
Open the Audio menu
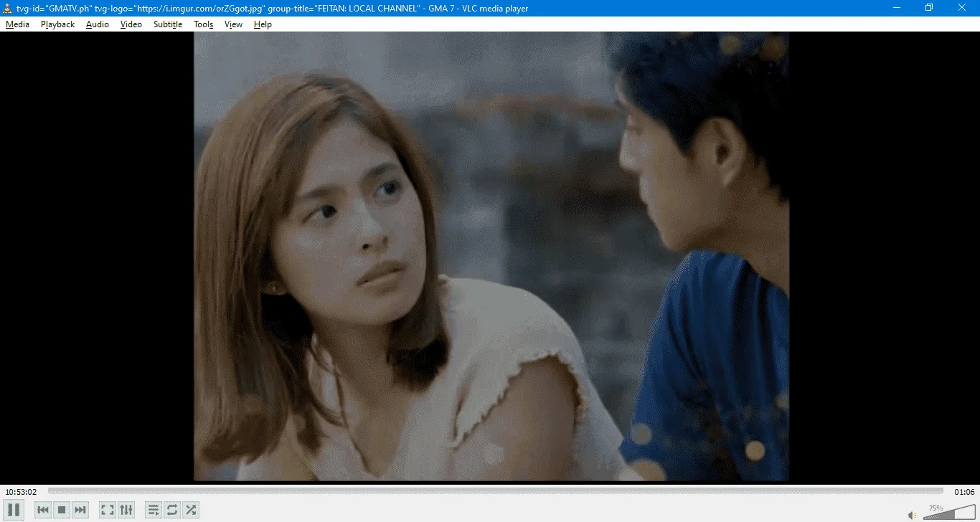click(x=98, y=24)
